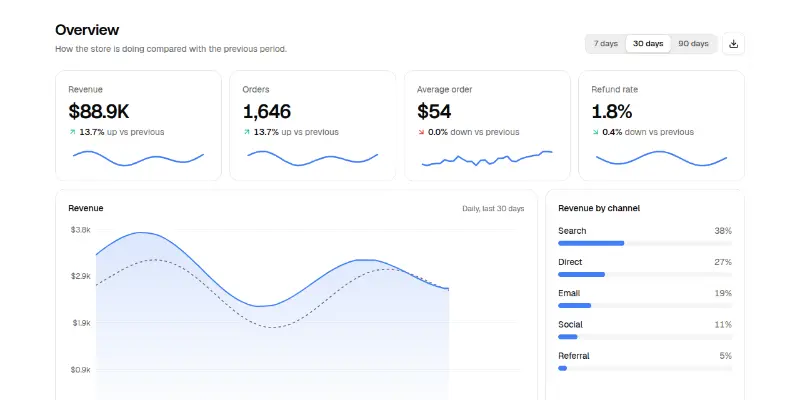The image size is (800, 400).
Task: Click the Refund rate sparkline
Action: pos(661,158)
